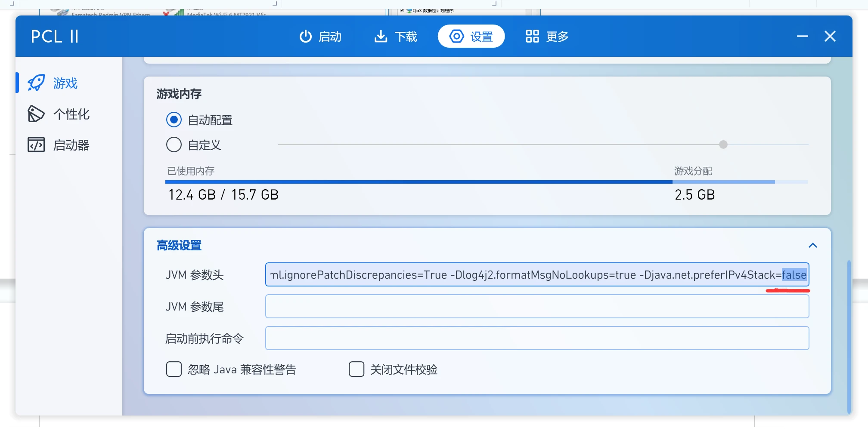
Task: Click the power icon on 启动
Action: [x=305, y=37]
